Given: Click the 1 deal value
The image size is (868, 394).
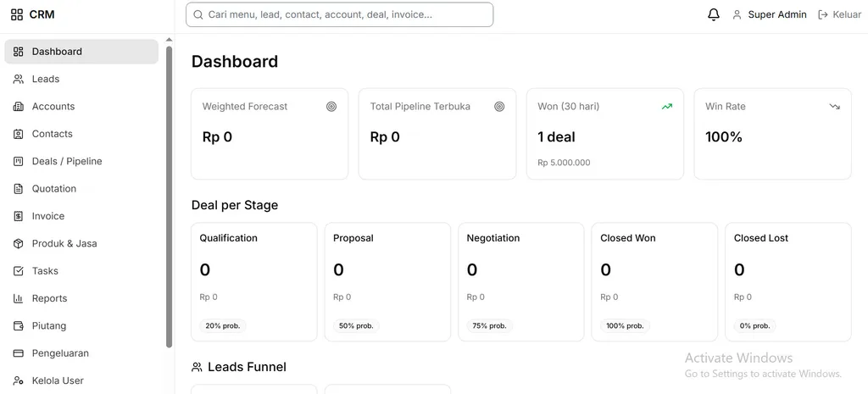Looking at the screenshot, I should [556, 137].
